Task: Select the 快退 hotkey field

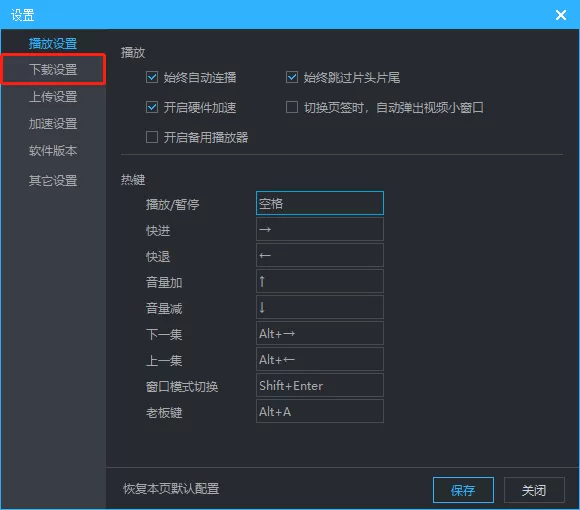Action: coord(320,255)
